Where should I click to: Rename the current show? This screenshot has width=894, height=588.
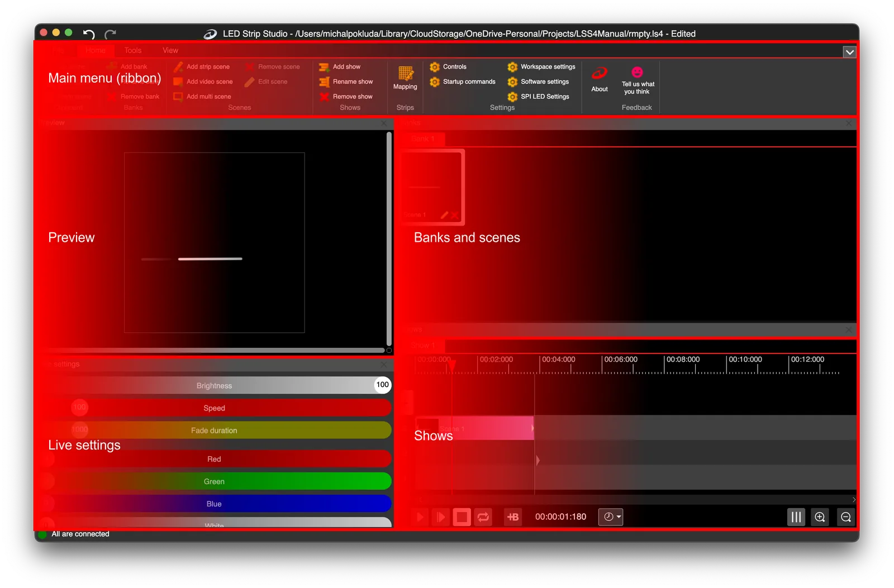tap(346, 82)
